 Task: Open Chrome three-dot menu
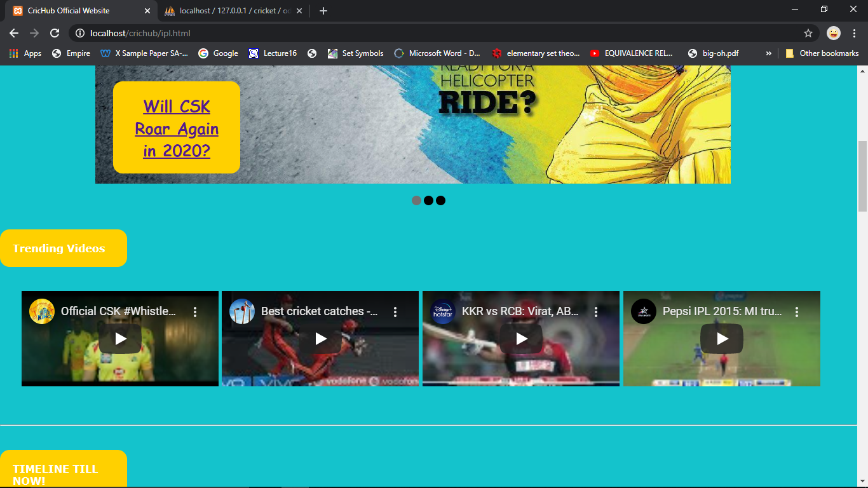855,33
